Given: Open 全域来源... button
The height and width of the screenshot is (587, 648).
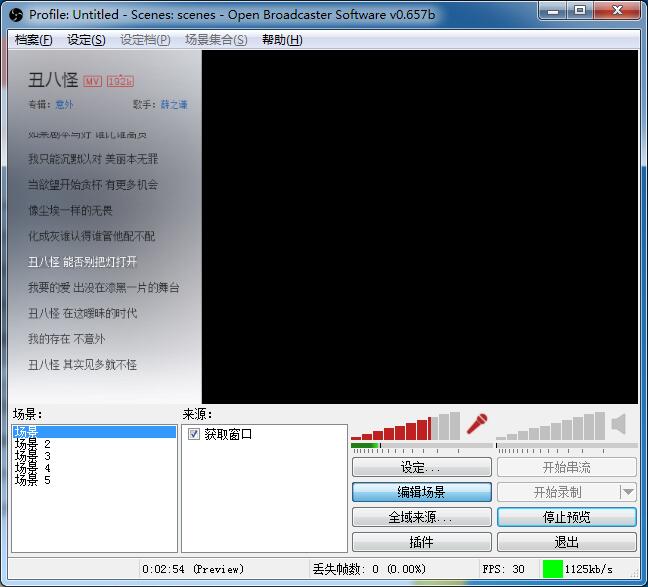Looking at the screenshot, I should pos(422,517).
